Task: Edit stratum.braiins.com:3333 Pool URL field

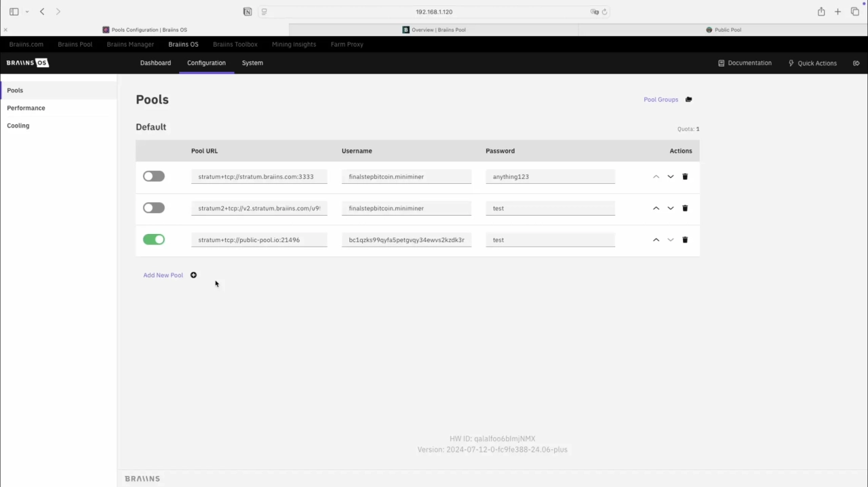Action: 259,176
